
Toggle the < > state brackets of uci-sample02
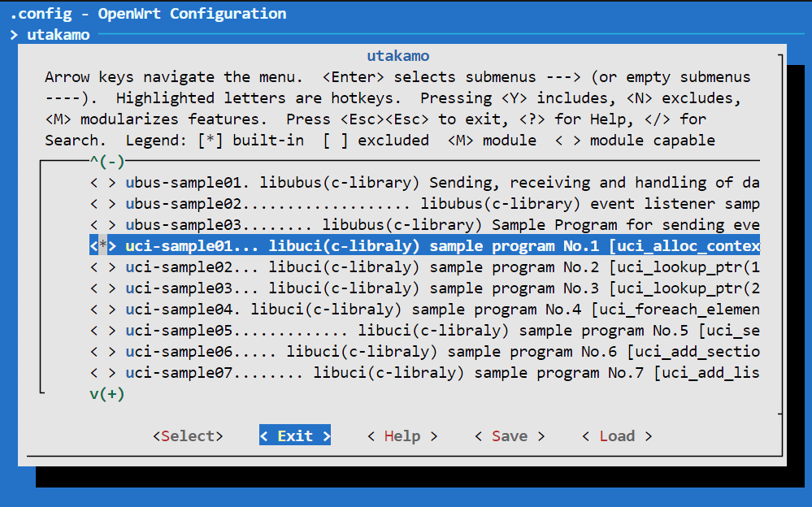click(x=103, y=267)
